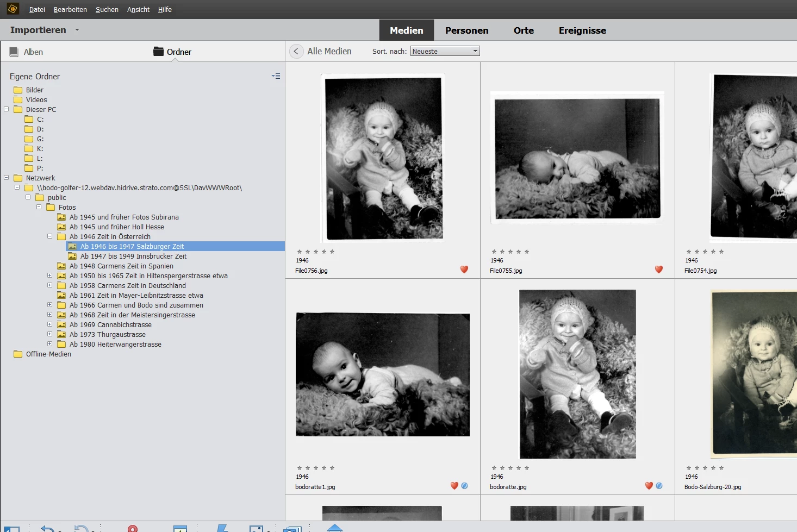The width and height of the screenshot is (797, 532).
Task: Select the File0756.jpg baby photo thumbnail
Action: click(x=384, y=158)
